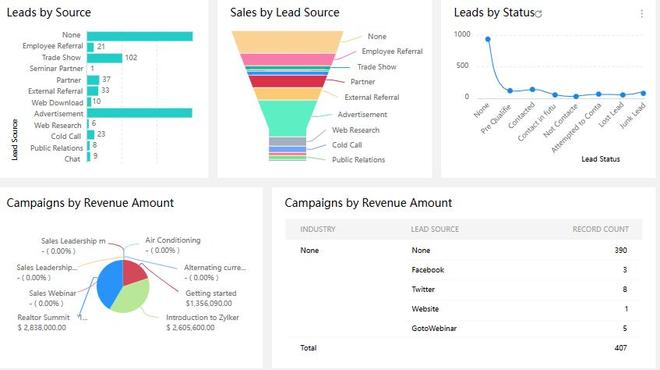The image size is (660, 370).
Task: Click the GotoWebinar lead source row
Action: [463, 328]
